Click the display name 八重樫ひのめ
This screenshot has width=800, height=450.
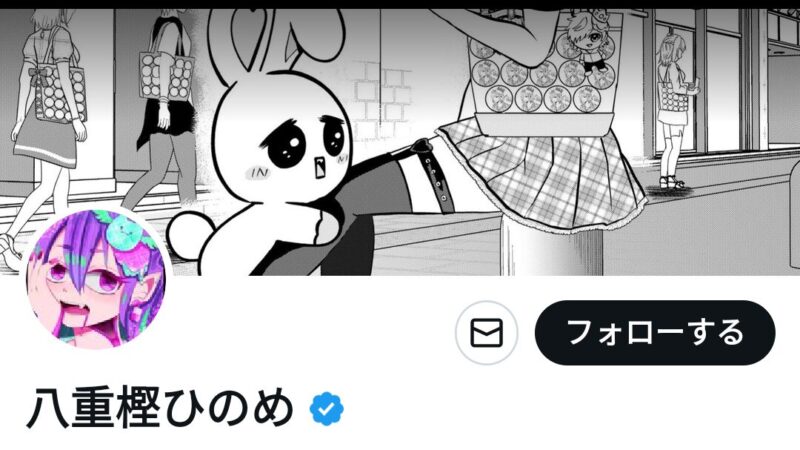coord(160,409)
